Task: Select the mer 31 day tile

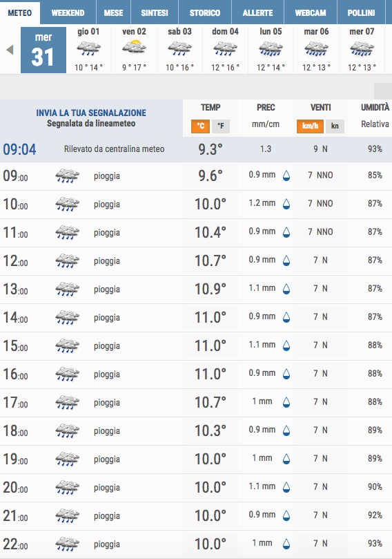Action: click(x=43, y=50)
